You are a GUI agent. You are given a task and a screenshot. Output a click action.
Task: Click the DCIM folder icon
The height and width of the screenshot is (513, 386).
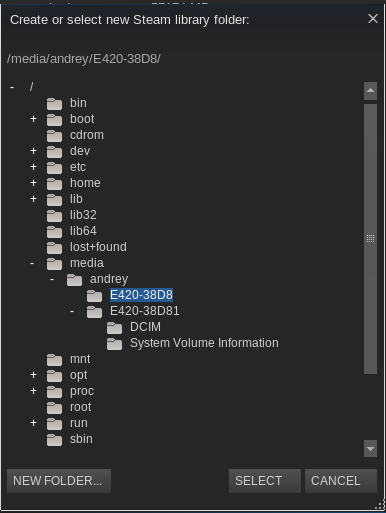click(114, 328)
